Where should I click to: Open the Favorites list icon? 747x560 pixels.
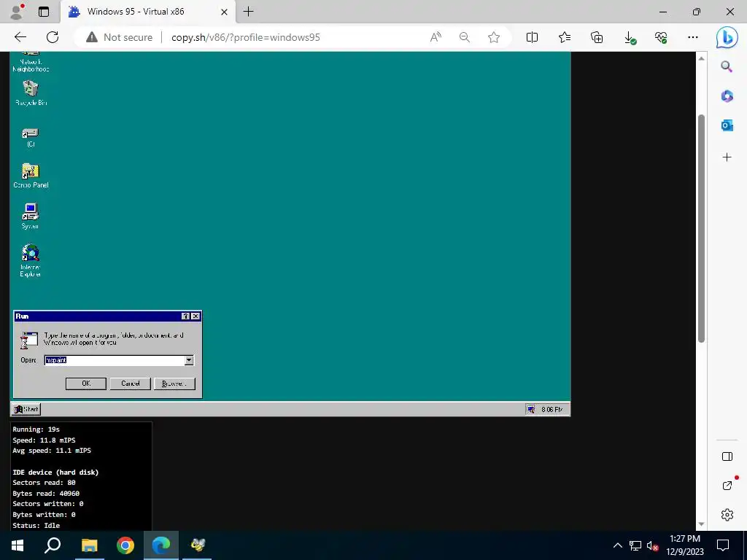pyautogui.click(x=565, y=37)
